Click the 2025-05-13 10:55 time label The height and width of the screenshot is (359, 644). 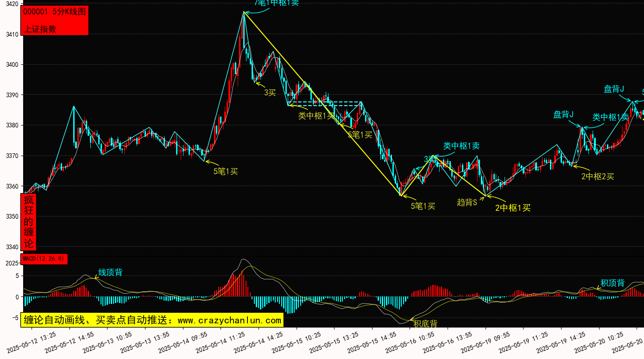tap(107, 342)
